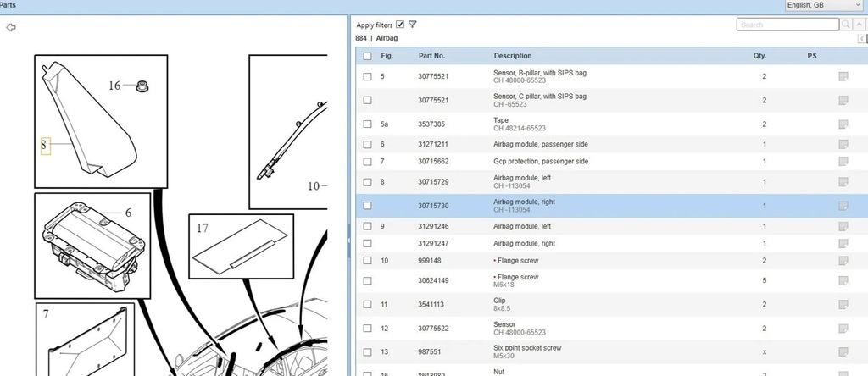Tick checkbox for Clip 3541113 row
Viewport: 868px width, 376px height.
(368, 305)
